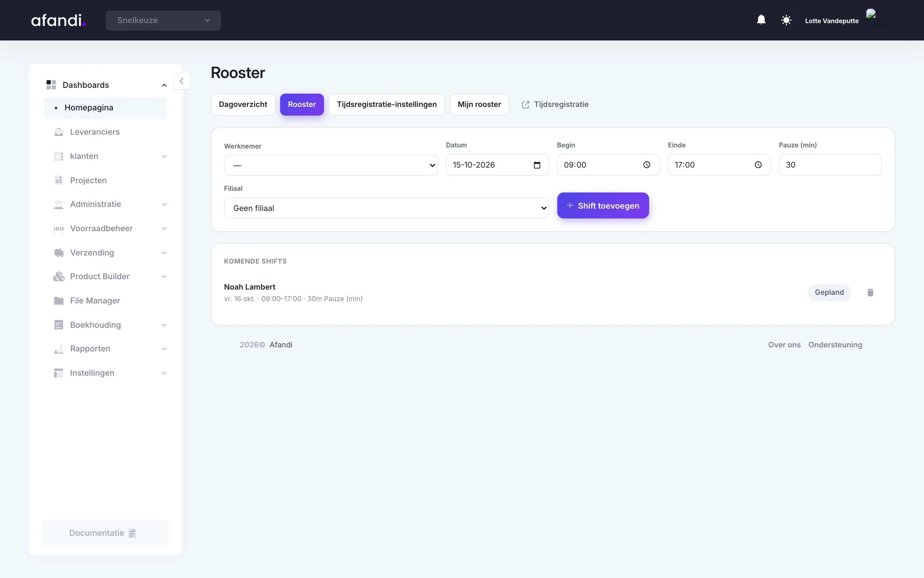Open Projecten in the sidebar

105,180
